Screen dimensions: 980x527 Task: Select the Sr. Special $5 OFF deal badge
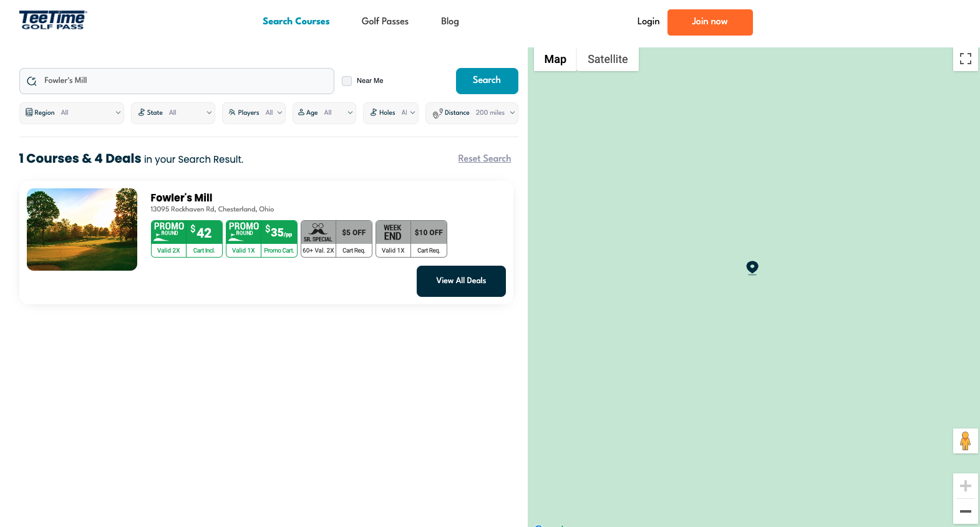[x=336, y=239]
